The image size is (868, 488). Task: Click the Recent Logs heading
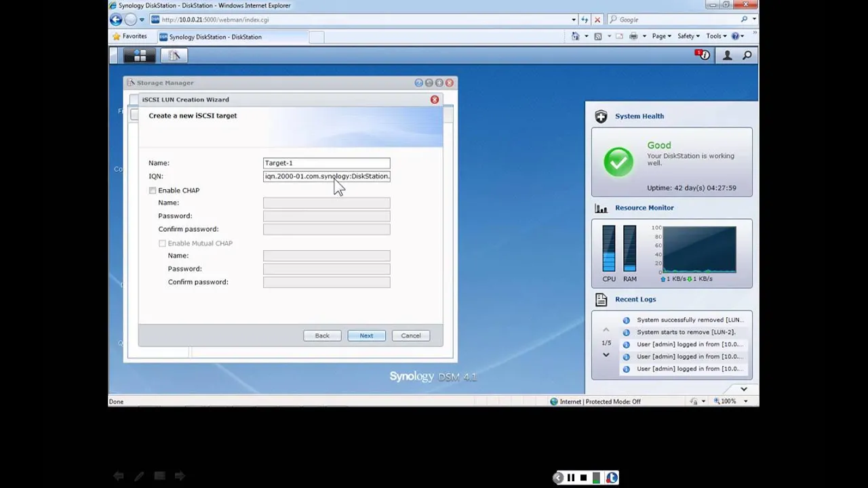tap(635, 299)
